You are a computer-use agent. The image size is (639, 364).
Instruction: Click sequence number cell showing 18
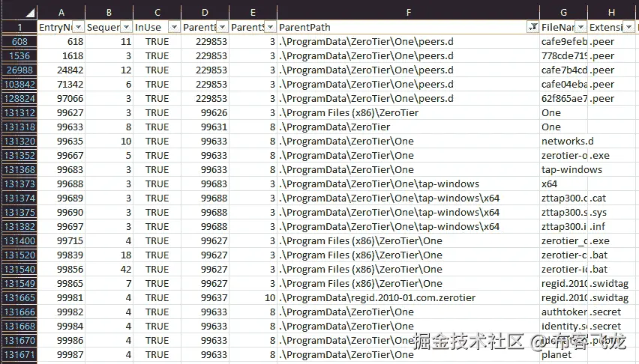click(109, 255)
